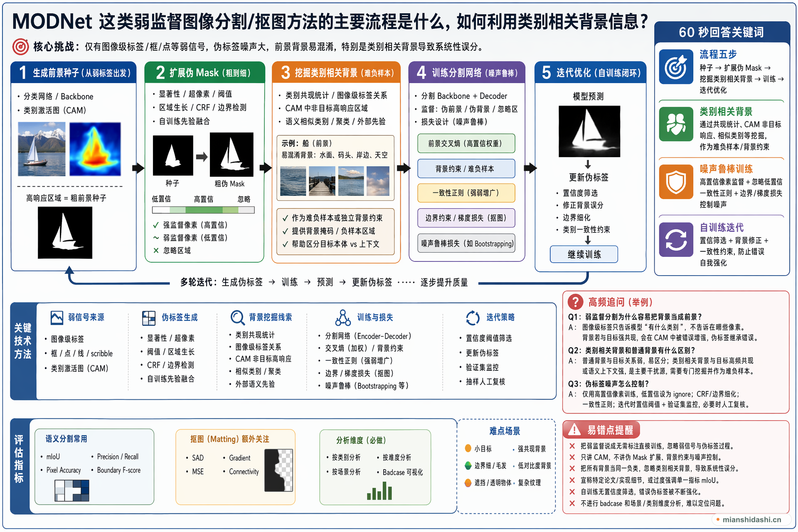Click the checkmark before 作为难负样本或独立背景约束

point(285,218)
